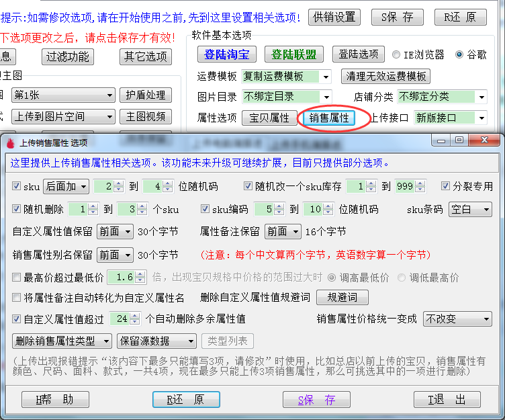The width and height of the screenshot is (505, 420).
Task: Click the flame icon in dialog title bar
Action: pyautogui.click(x=10, y=142)
